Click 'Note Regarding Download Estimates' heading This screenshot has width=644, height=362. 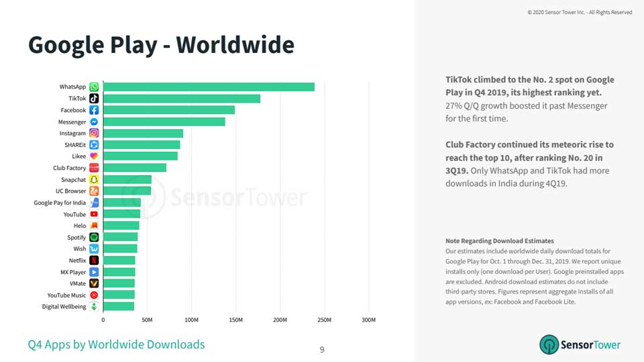point(500,241)
